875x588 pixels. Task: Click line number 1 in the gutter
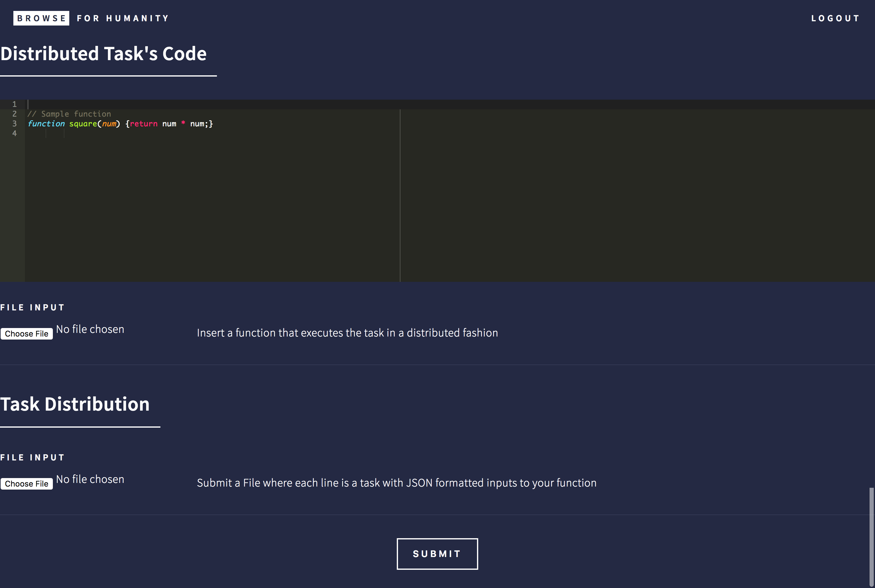coord(14,104)
